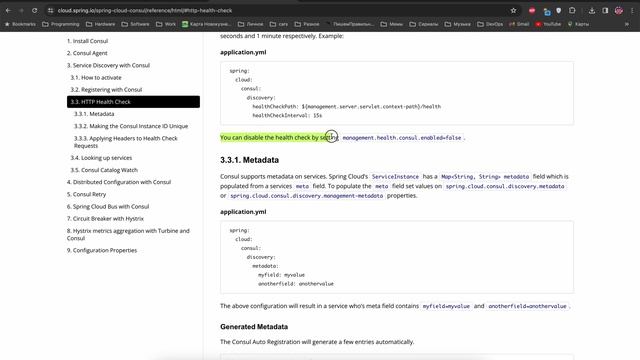Open the Bookmarks star folder in bookmarks bar
The image size is (640, 360).
pyautogui.click(x=20, y=24)
